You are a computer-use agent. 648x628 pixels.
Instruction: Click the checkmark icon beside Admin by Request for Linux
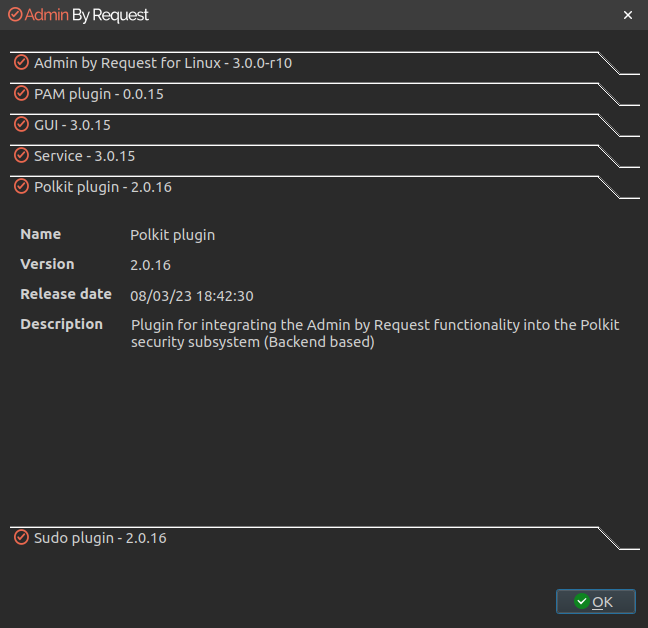coord(21,62)
